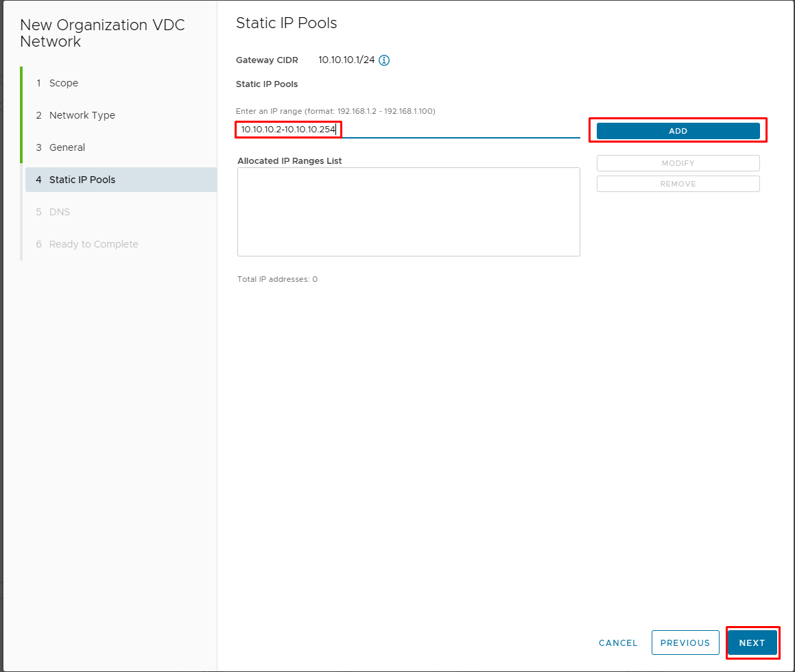The width and height of the screenshot is (795, 672).
Task: Add the entered IP range
Action: pos(678,131)
